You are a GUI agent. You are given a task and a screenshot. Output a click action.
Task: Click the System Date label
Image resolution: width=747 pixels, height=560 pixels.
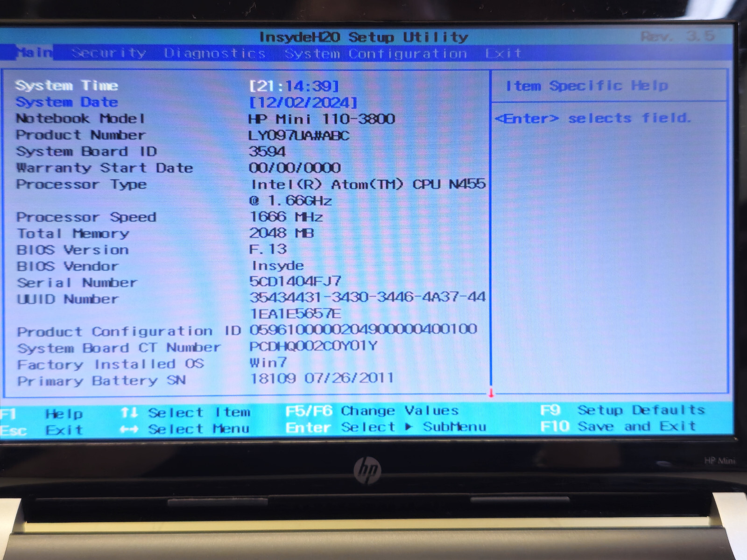[67, 102]
